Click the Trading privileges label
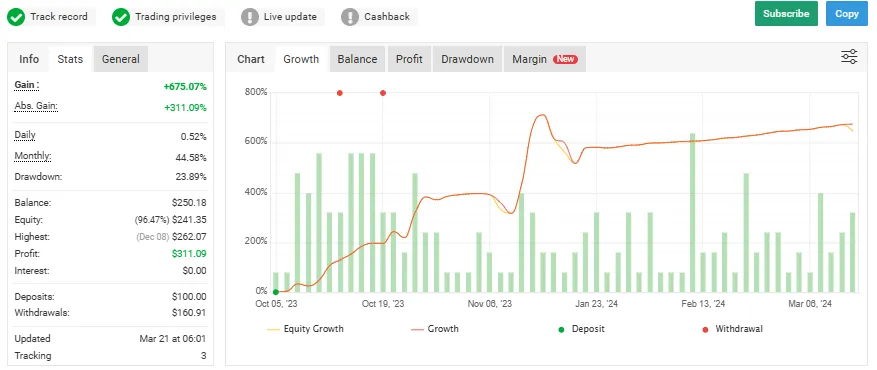 click(176, 17)
